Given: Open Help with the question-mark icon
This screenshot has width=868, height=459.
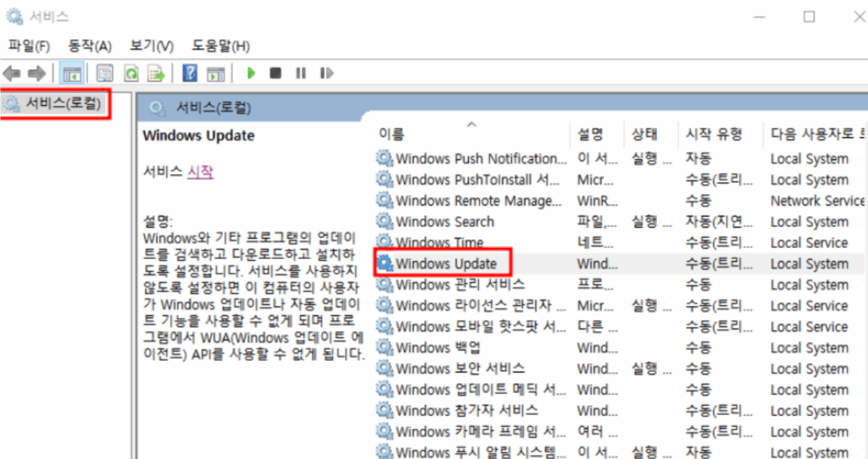Looking at the screenshot, I should 190,74.
